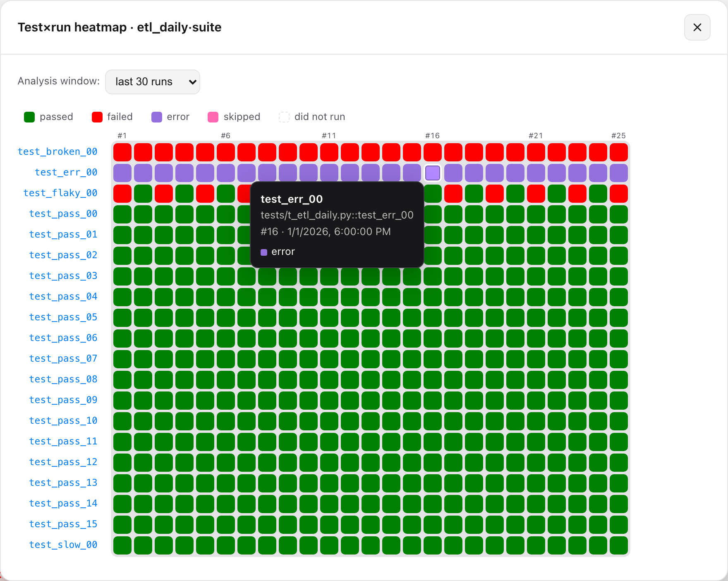Select the test_slow_00 passed cell for run #1
Screen dimensions: 728x581
(x=122, y=545)
